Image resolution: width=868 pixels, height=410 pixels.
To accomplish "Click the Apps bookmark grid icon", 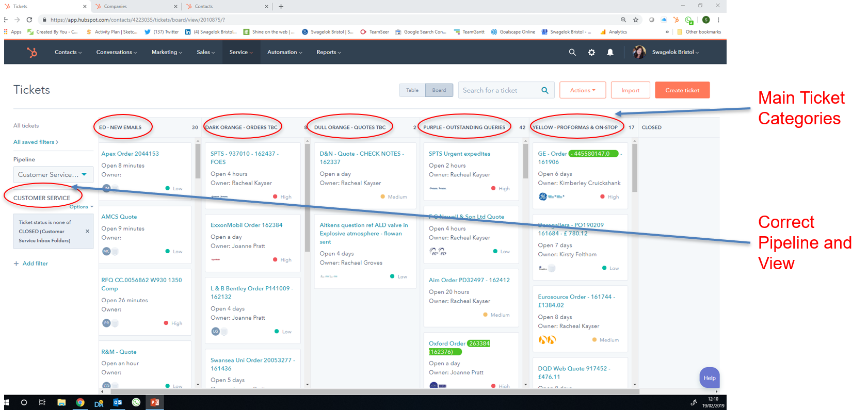I will (6, 32).
